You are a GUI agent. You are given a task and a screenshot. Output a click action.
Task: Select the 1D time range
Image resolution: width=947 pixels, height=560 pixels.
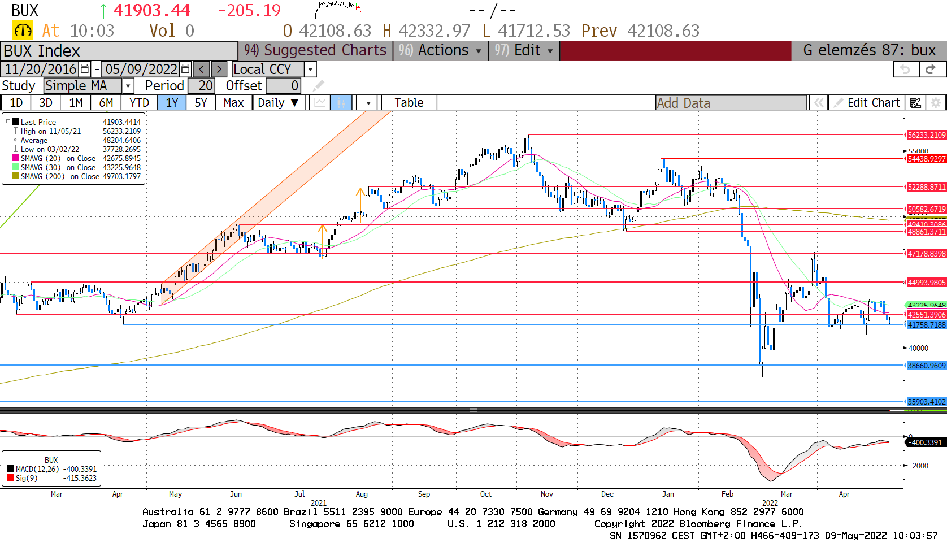coord(16,103)
